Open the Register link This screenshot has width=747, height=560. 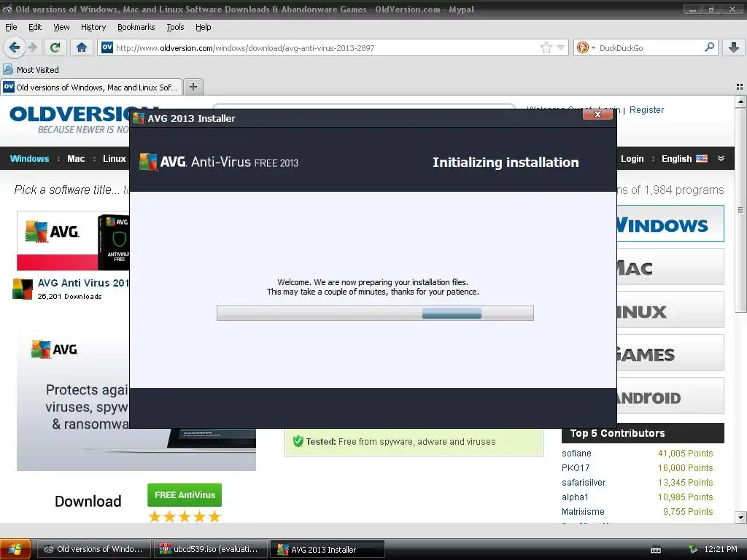[646, 109]
